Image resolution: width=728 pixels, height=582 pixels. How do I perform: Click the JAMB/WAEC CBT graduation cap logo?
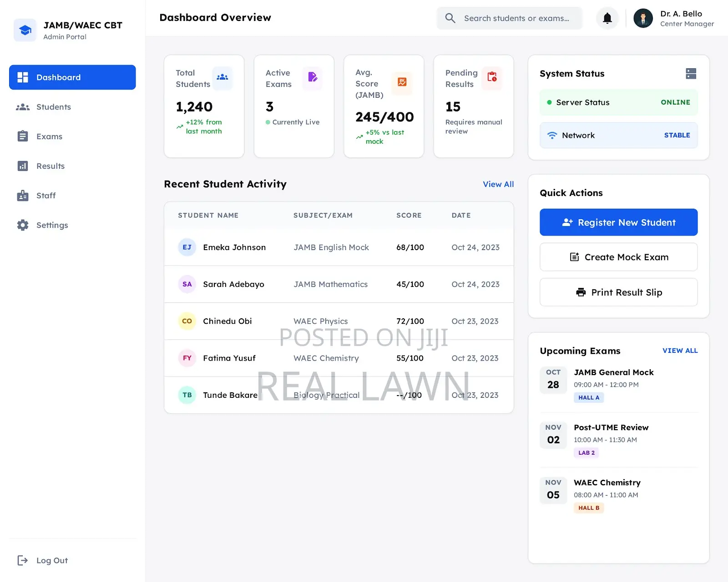pyautogui.click(x=25, y=30)
